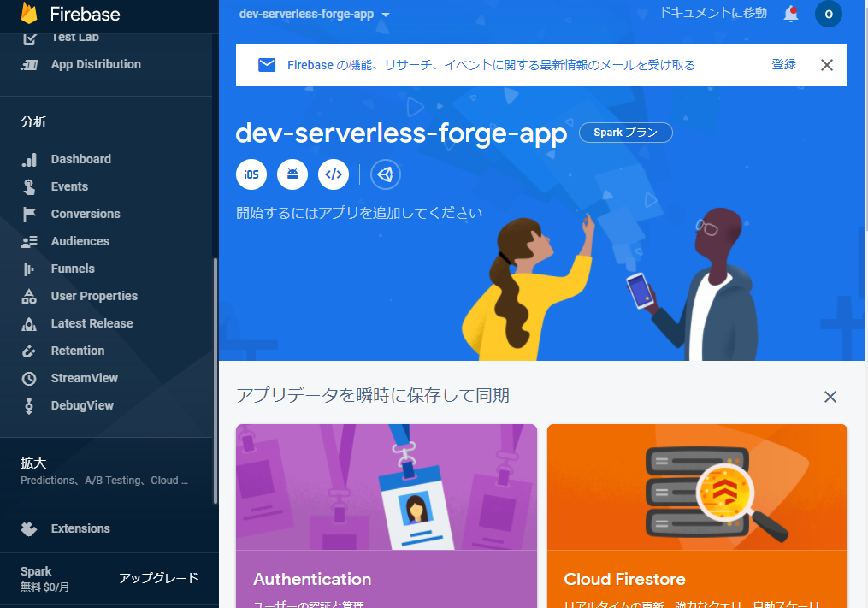Screen dimensions: 868x608
Task: Click the 登録 signup link
Action: click(784, 64)
